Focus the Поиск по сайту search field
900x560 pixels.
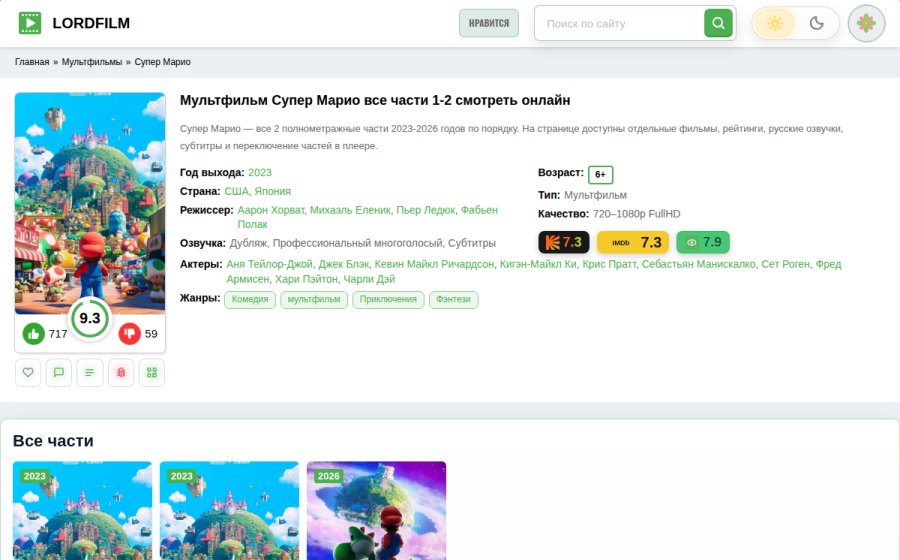pyautogui.click(x=619, y=24)
